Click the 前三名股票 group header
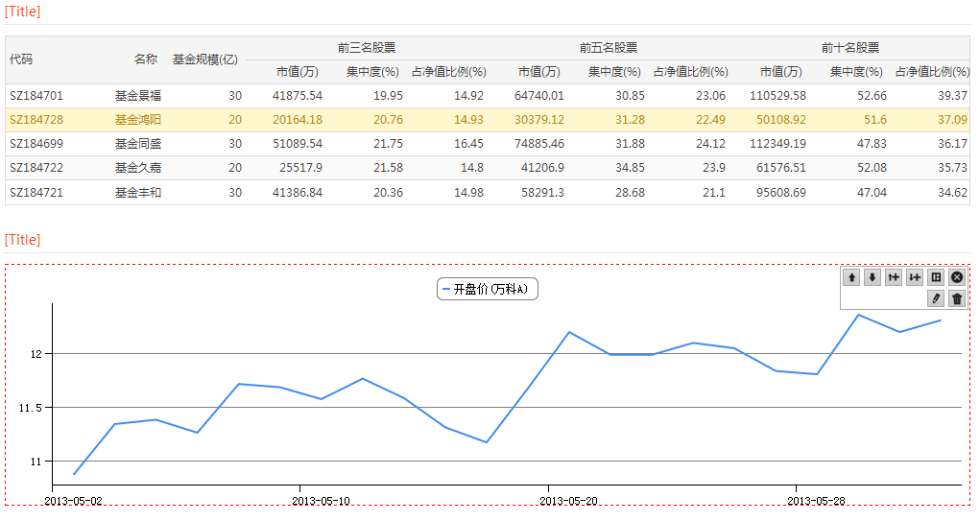Image resolution: width=980 pixels, height=521 pixels. 367,47
